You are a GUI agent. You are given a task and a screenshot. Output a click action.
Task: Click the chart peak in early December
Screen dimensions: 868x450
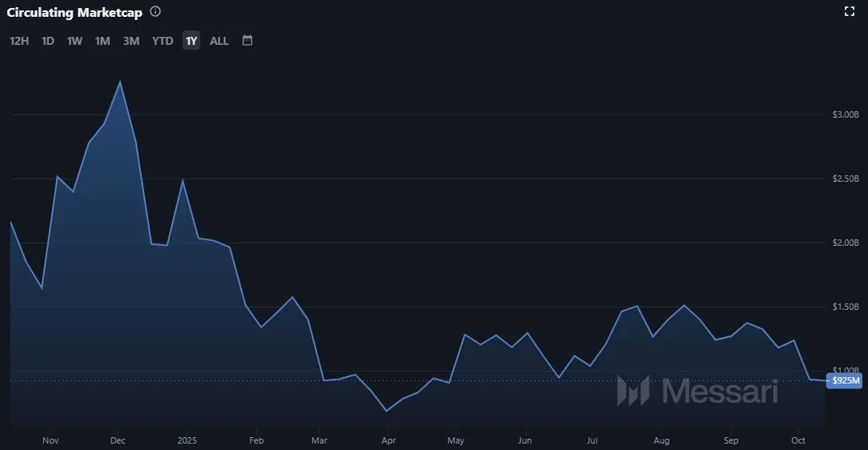click(x=120, y=82)
